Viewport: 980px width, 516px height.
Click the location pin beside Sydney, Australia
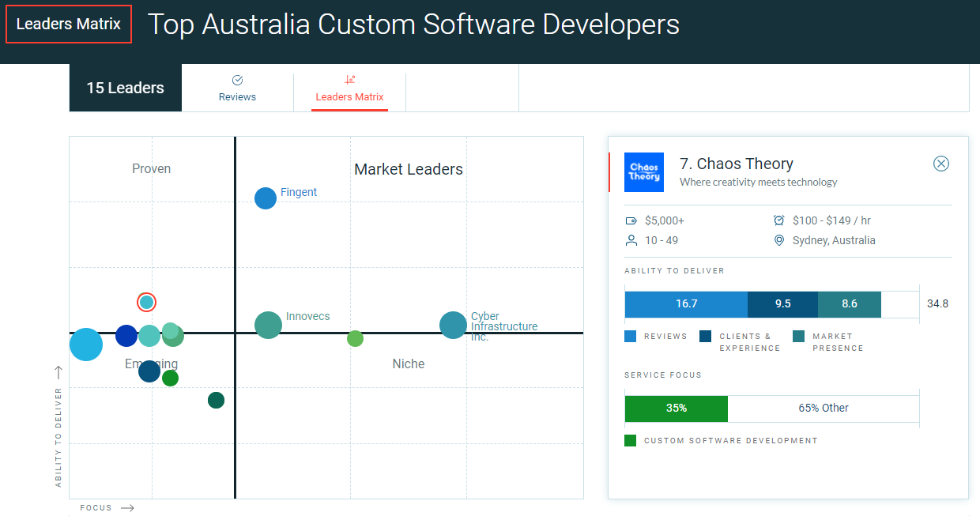tap(778, 240)
